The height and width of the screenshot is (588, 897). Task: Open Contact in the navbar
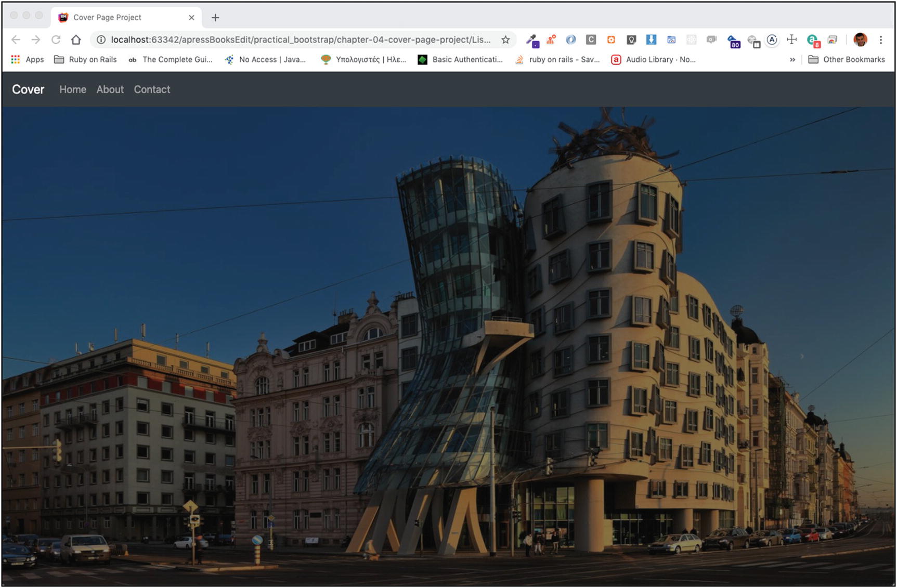click(x=152, y=89)
